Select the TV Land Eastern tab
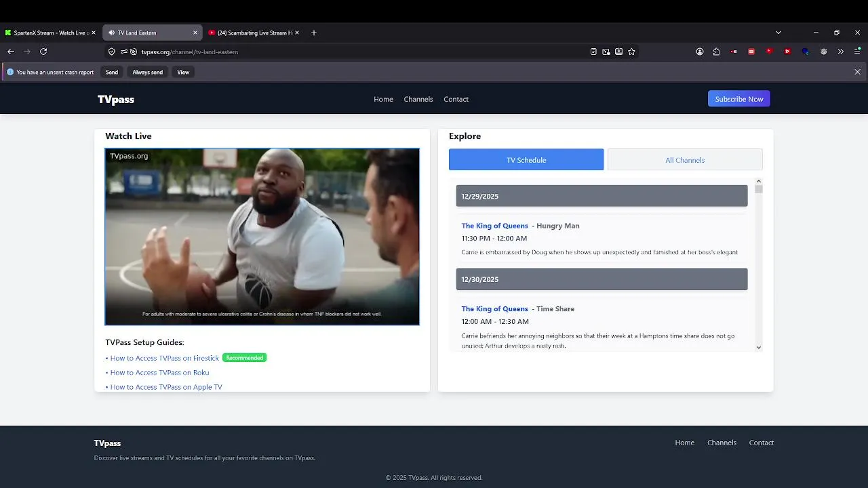Image resolution: width=868 pixels, height=488 pixels. (153, 33)
